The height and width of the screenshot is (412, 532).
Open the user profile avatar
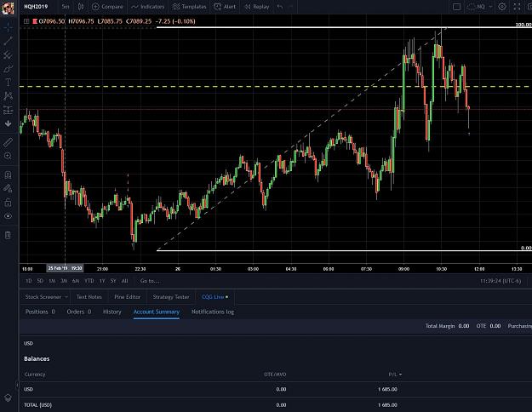[8, 8]
